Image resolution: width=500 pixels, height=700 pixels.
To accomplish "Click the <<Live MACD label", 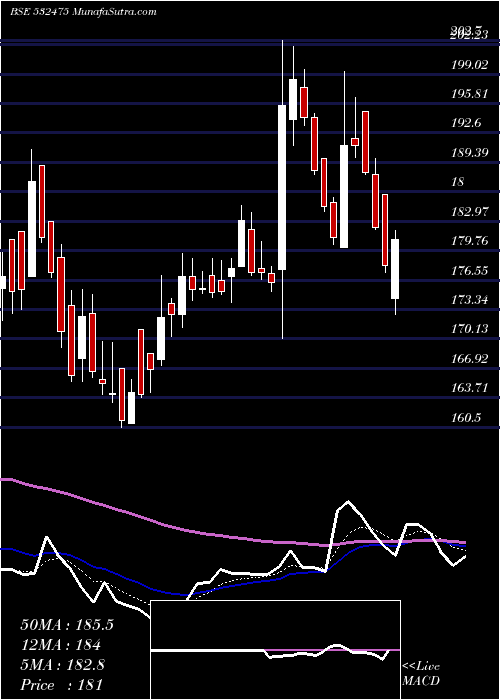I will 421,673.
